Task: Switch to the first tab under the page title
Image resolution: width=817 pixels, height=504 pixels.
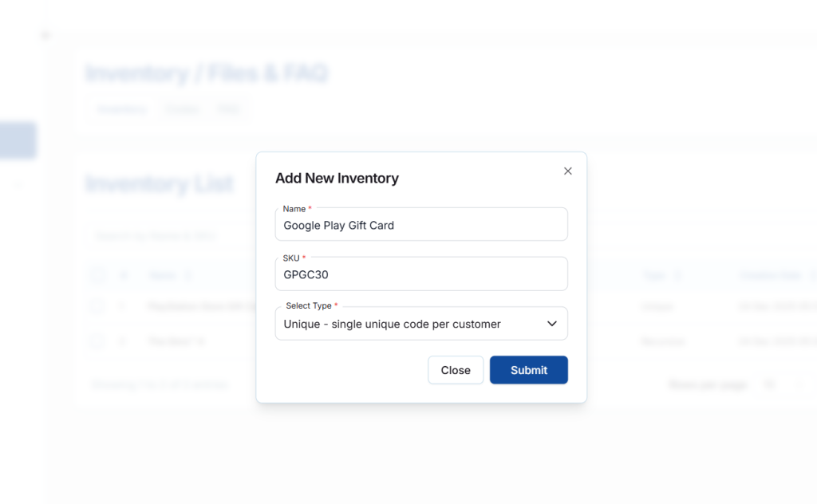Action: [x=122, y=109]
